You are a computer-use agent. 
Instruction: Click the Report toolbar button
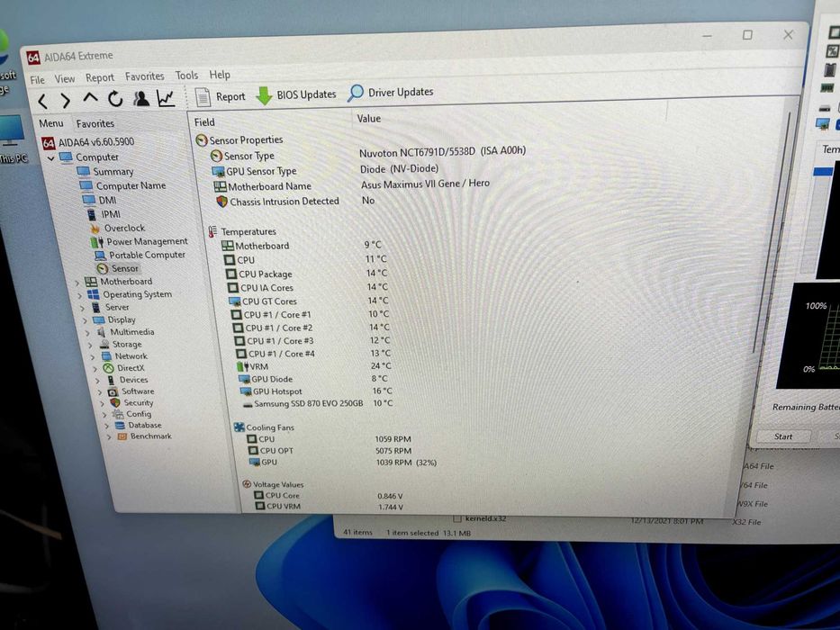(221, 96)
